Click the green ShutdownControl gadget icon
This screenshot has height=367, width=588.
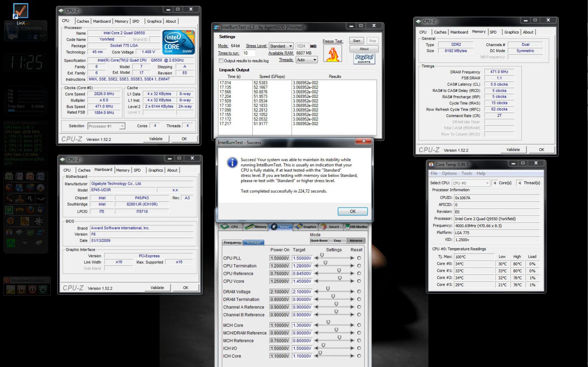coord(43,289)
